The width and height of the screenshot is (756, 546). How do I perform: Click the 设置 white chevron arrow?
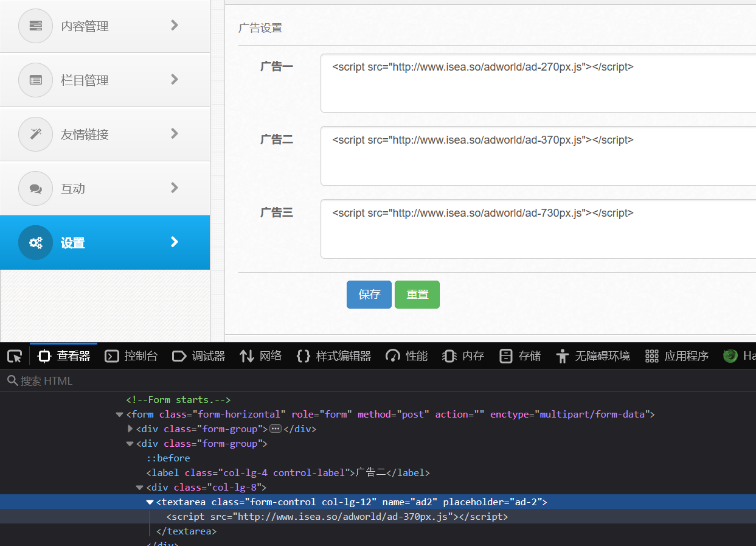[x=175, y=242]
